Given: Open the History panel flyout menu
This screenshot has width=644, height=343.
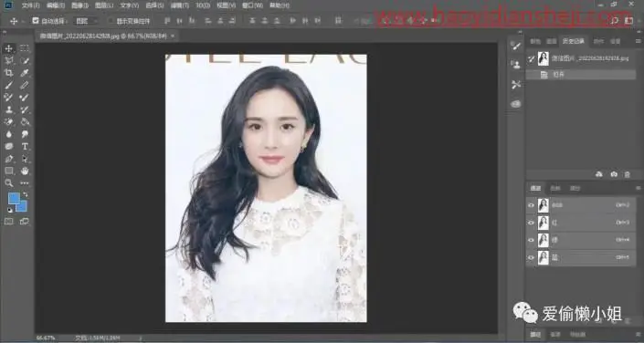Looking at the screenshot, I should [x=638, y=41].
